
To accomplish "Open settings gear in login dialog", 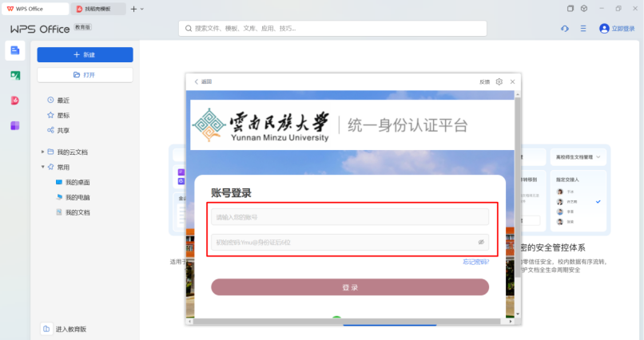I will click(499, 81).
